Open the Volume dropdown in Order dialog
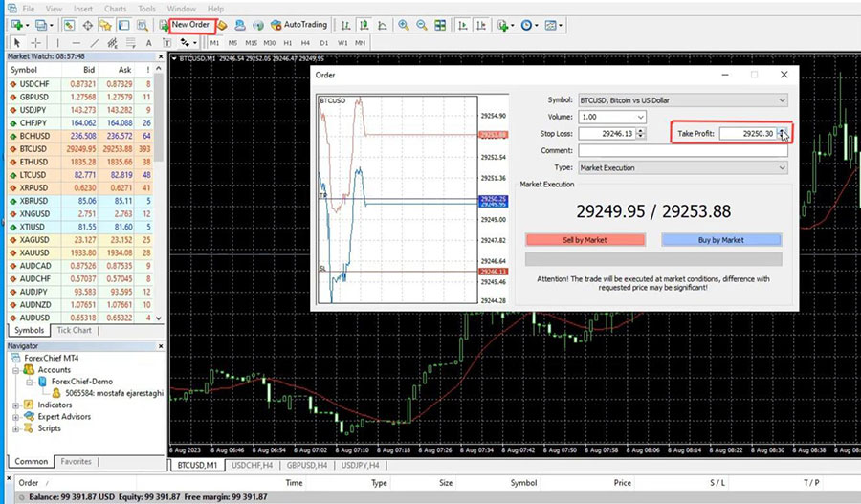 (x=640, y=117)
